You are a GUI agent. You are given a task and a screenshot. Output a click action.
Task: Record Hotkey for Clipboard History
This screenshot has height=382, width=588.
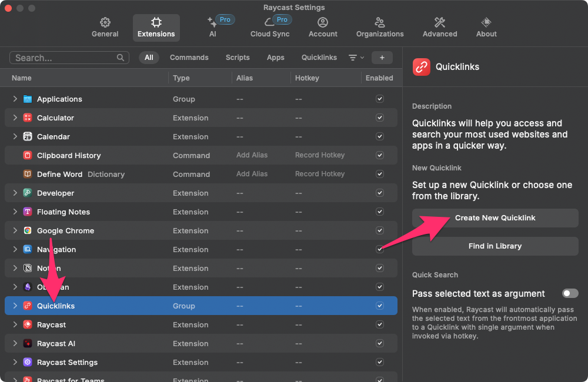(x=320, y=155)
